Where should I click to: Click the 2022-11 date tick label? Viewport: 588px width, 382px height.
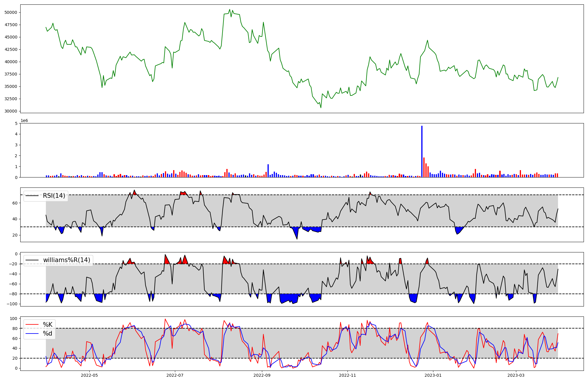348,375
